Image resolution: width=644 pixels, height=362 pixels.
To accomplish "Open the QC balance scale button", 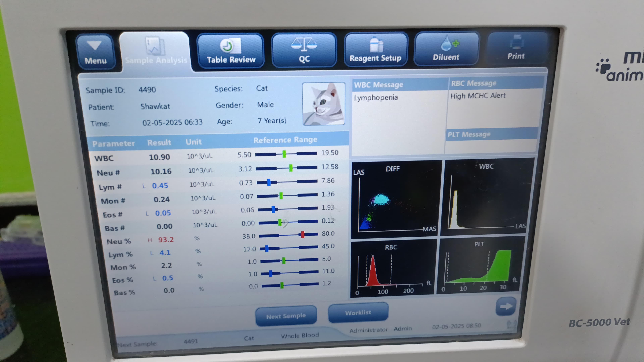I will [304, 50].
